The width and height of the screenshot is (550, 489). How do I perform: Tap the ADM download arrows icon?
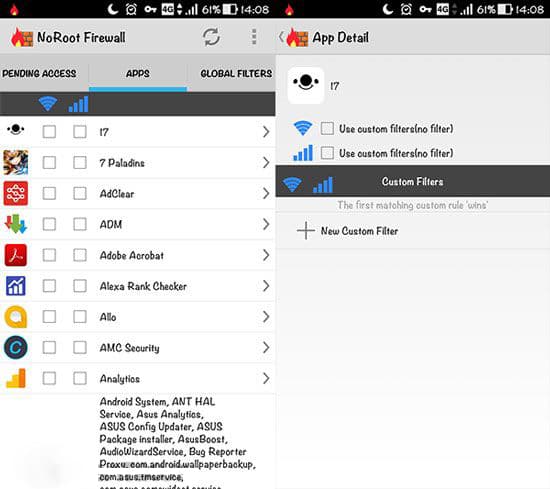[16, 224]
